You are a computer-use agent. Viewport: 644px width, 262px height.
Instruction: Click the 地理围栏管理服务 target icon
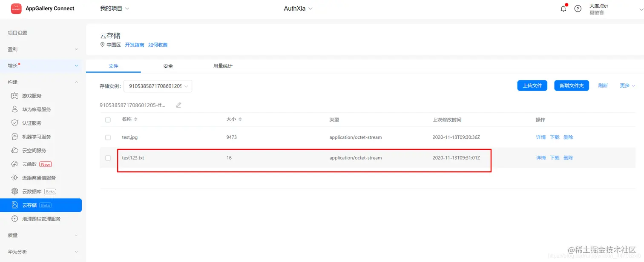(x=15, y=219)
